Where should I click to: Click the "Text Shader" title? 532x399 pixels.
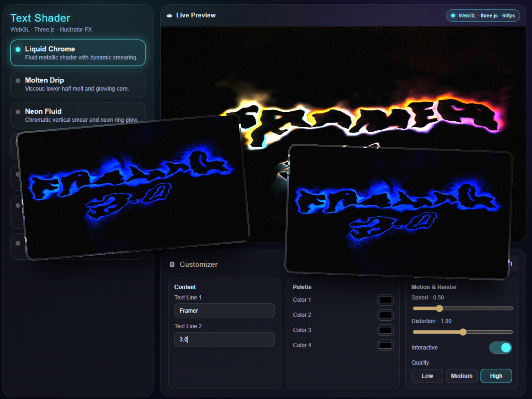tap(40, 18)
